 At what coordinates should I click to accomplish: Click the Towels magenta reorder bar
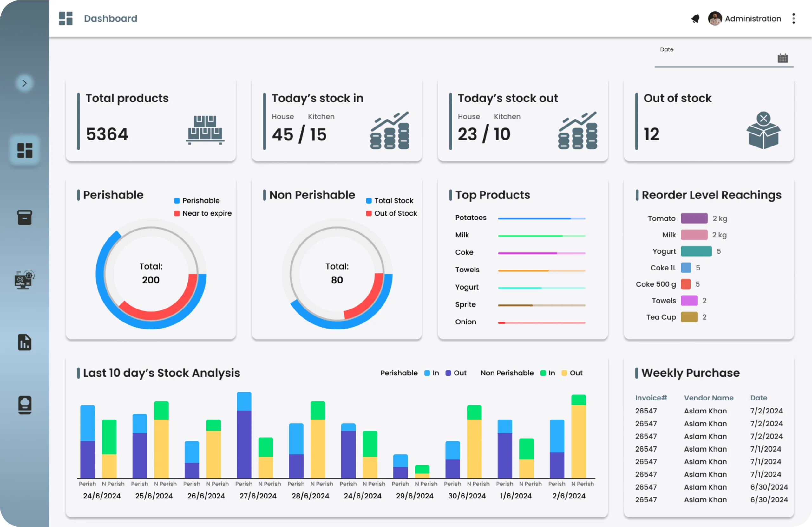(689, 301)
